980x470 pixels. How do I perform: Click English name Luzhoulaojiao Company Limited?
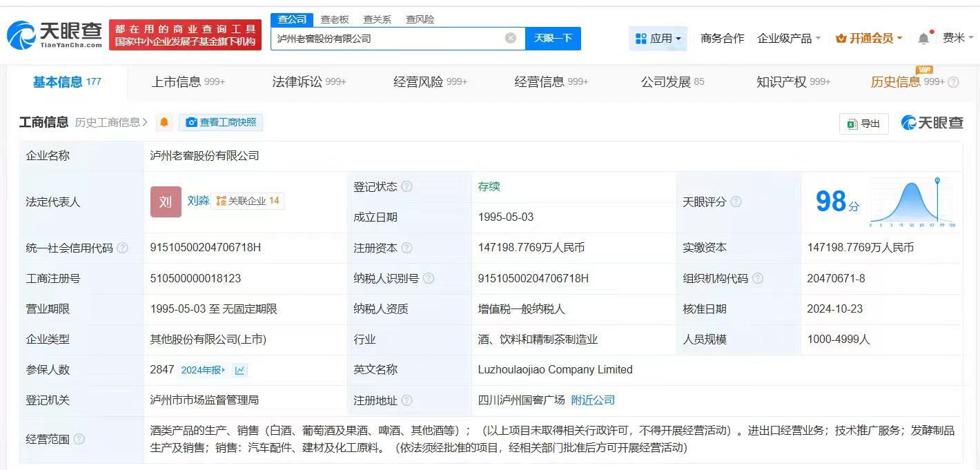click(x=555, y=370)
